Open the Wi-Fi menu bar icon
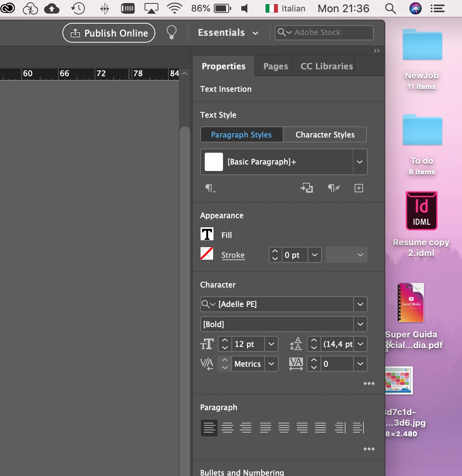The height and width of the screenshot is (476, 462). 175,8
